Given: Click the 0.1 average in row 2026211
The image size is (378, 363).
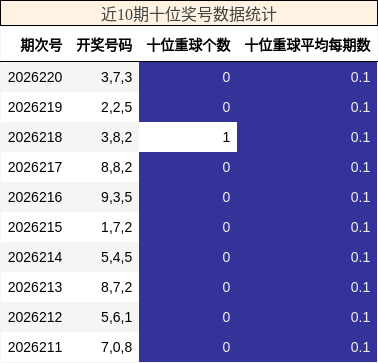Looking at the screenshot, I should tap(360, 347).
